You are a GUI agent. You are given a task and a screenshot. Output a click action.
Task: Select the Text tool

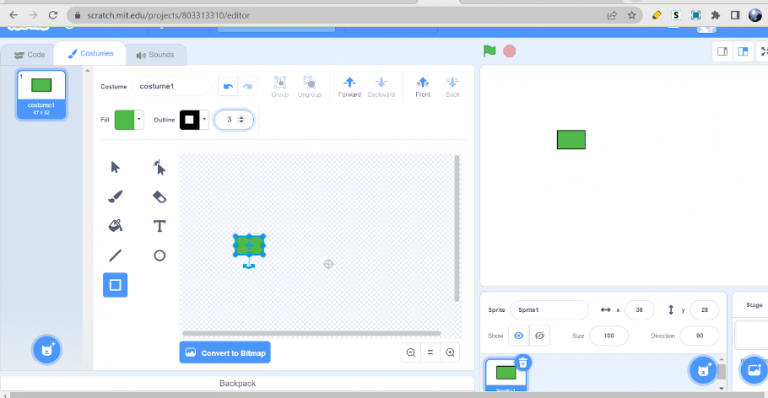pos(159,226)
